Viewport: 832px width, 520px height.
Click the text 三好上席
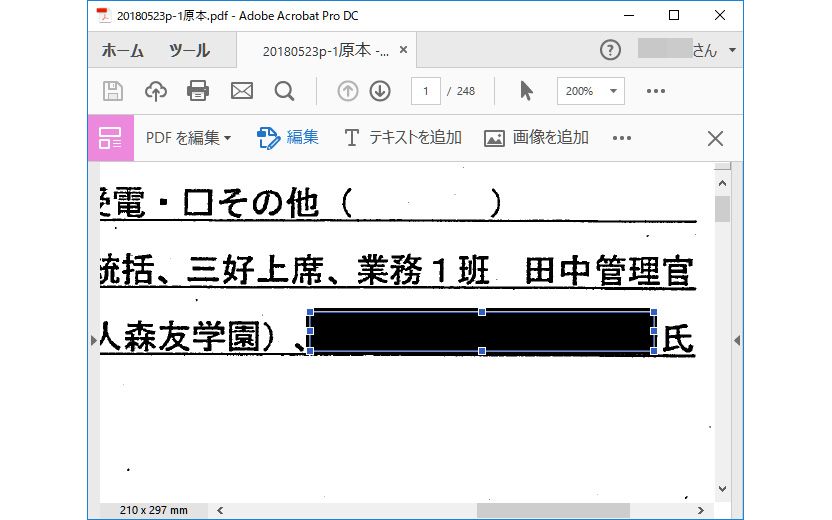coord(256,271)
